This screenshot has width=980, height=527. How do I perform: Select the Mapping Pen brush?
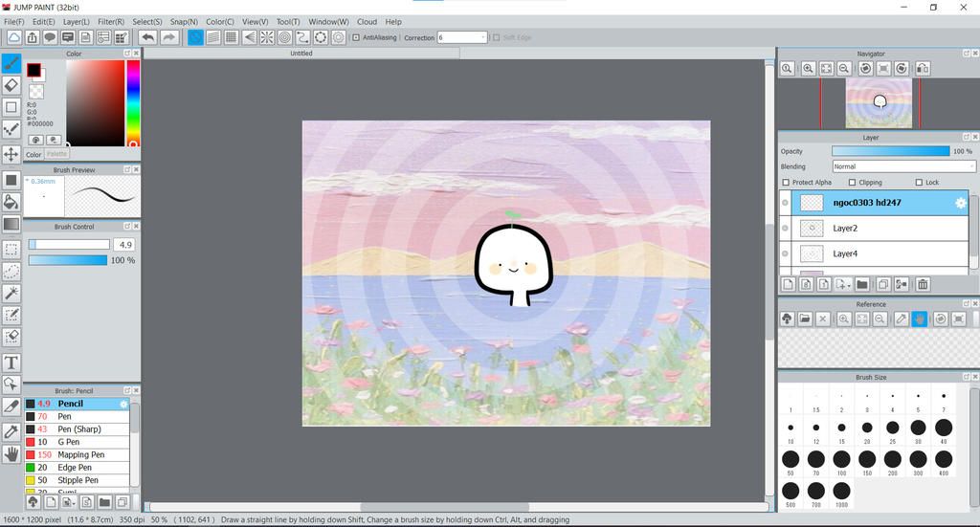pos(77,454)
